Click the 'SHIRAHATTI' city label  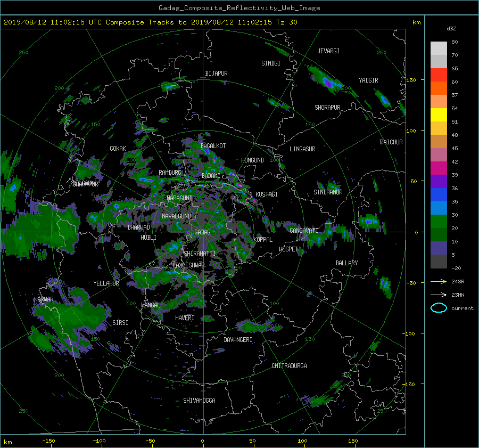pyautogui.click(x=200, y=254)
